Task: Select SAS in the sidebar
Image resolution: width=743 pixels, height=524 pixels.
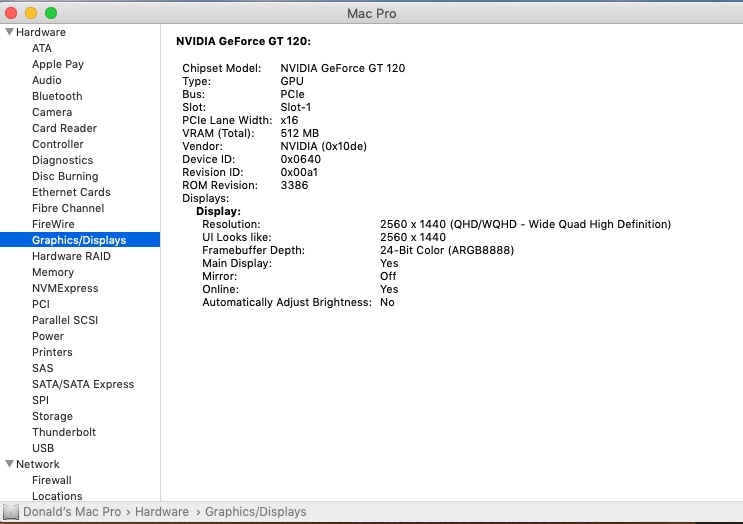Action: tap(43, 368)
